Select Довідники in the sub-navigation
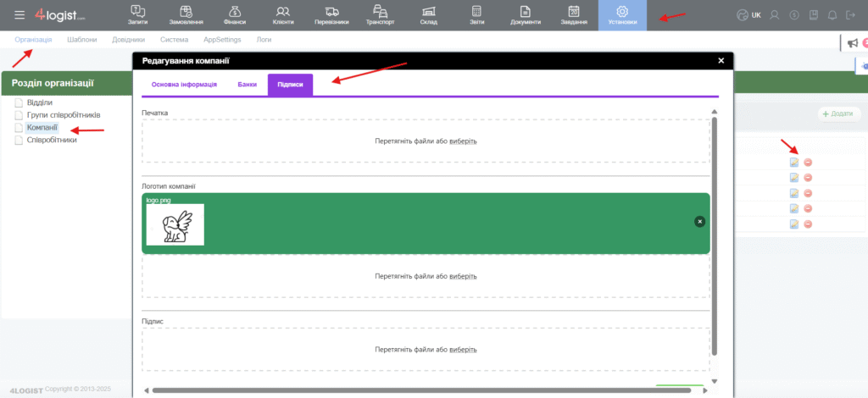This screenshot has width=868, height=398. (x=128, y=40)
